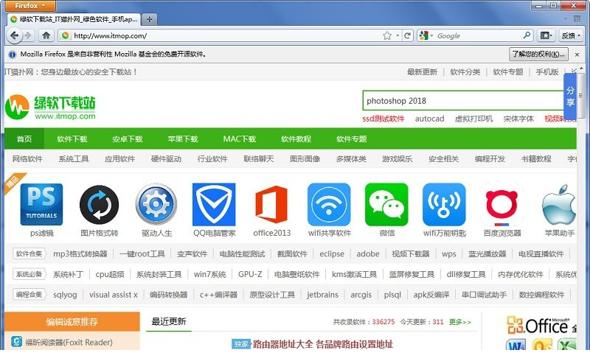Image resolution: width=590 pixels, height=364 pixels.
Task: Expand the bookmark star dropdown arrow
Action: click(x=398, y=35)
